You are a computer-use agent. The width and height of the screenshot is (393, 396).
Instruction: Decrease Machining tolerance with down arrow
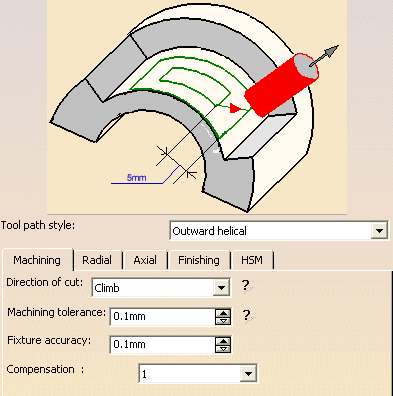[x=223, y=321]
